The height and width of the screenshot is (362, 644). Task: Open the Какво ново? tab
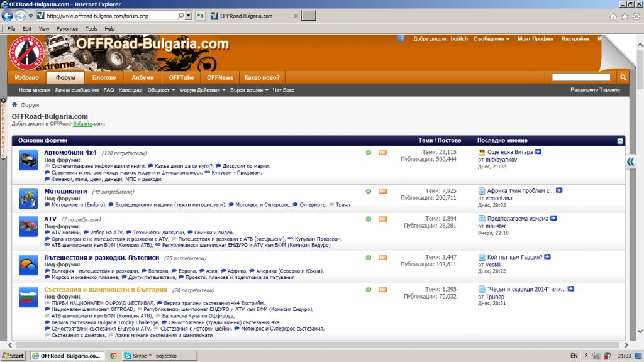pos(262,77)
